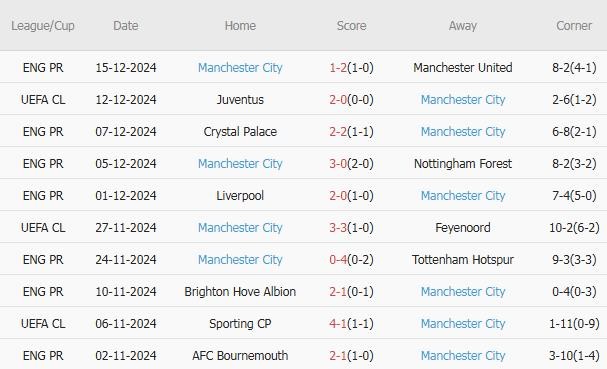607x369 pixels.
Task: Click the 1-2 score against Manchester United
Action: (x=338, y=67)
